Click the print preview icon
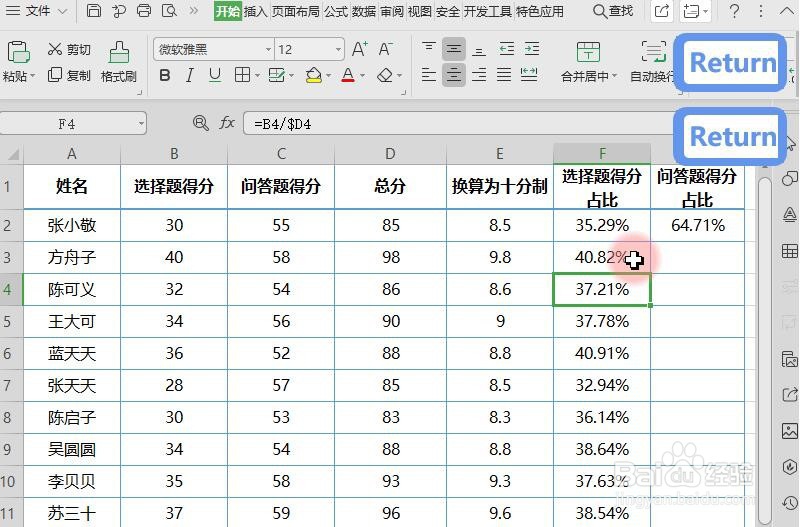Viewport: 800px width, 527px height. click(x=169, y=11)
